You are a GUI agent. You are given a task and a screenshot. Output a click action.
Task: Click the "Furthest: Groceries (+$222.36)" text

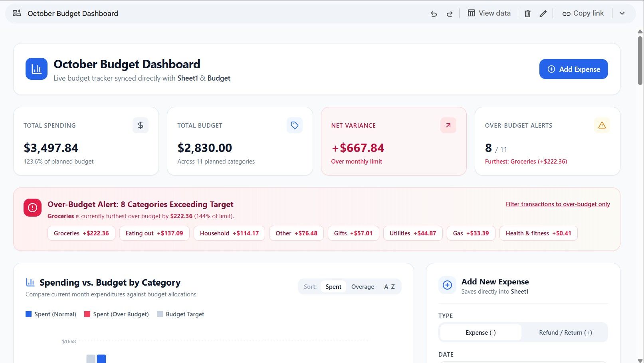tap(526, 162)
